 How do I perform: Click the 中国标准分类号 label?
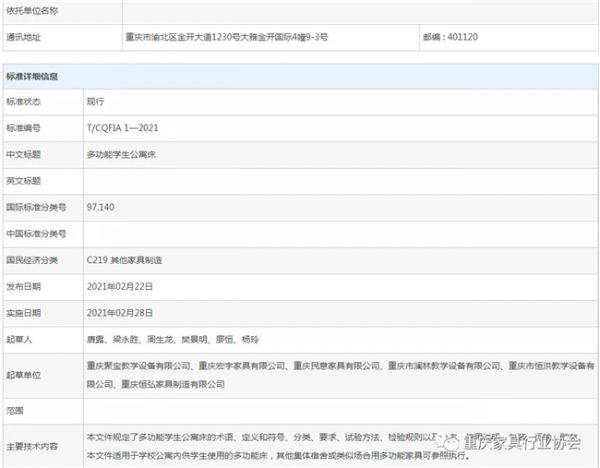(36, 234)
